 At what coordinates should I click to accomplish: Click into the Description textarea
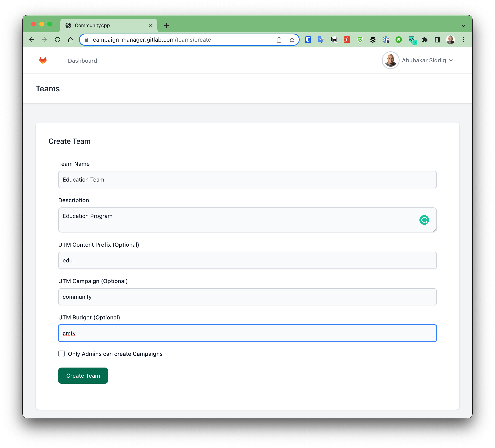(247, 220)
